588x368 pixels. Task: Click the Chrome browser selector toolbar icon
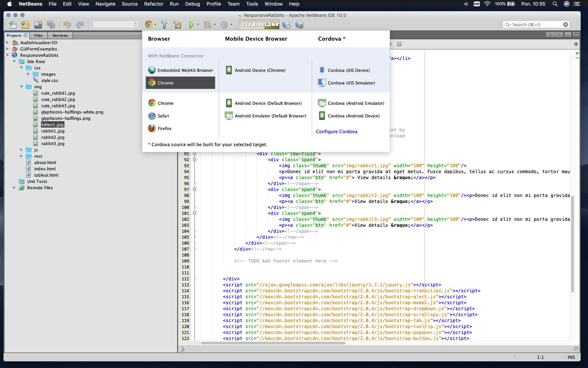pyautogui.click(x=148, y=24)
